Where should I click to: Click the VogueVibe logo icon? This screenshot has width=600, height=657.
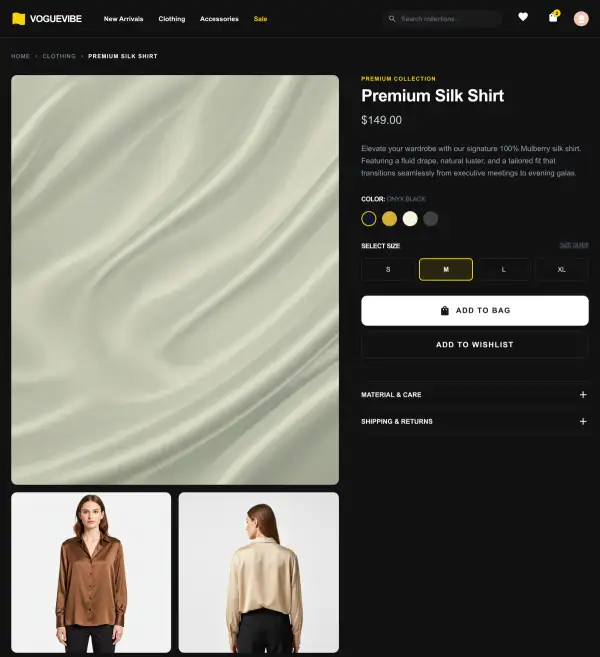(x=18, y=18)
